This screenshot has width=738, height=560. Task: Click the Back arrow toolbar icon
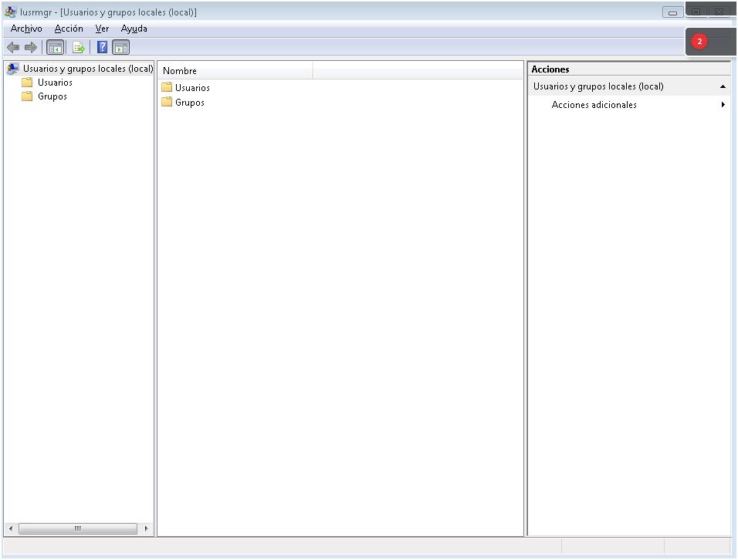pos(13,48)
